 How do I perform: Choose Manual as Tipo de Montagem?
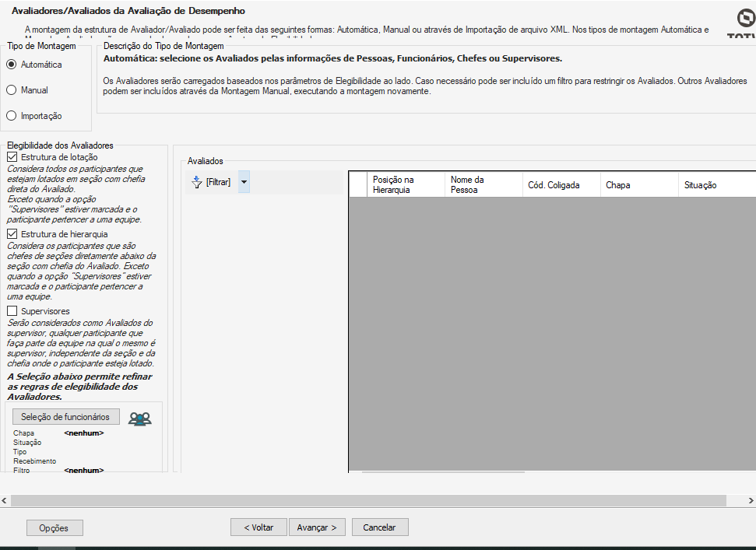click(12, 90)
